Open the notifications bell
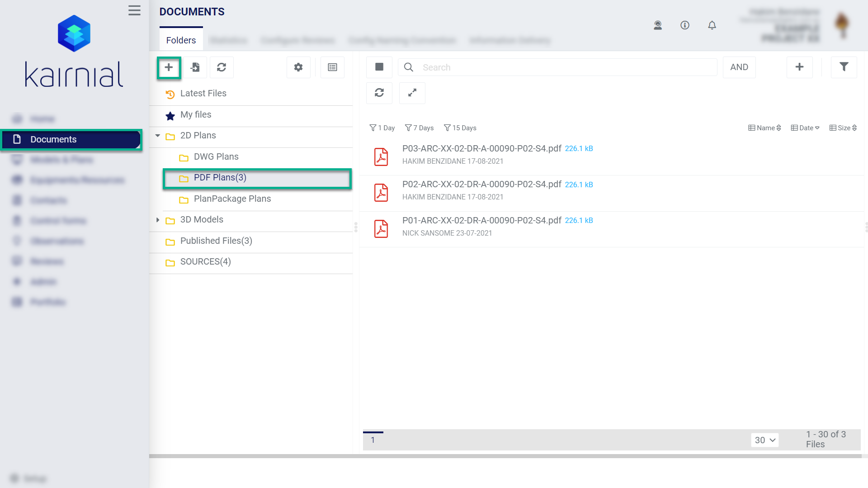868x488 pixels. coord(712,25)
